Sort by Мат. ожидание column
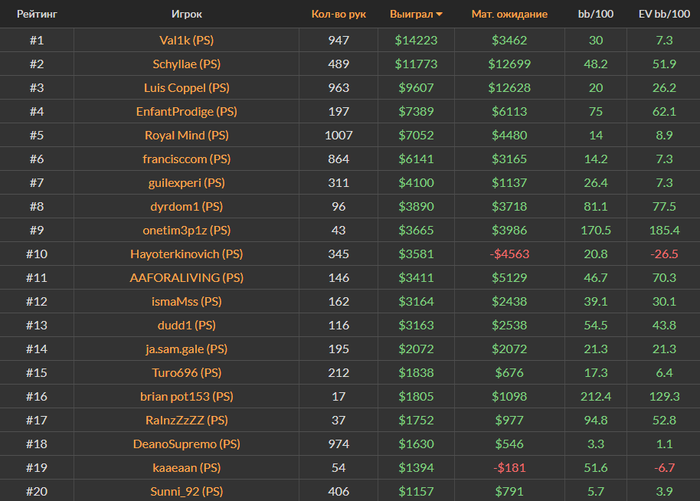The height and width of the screenshot is (501, 700). (x=509, y=15)
